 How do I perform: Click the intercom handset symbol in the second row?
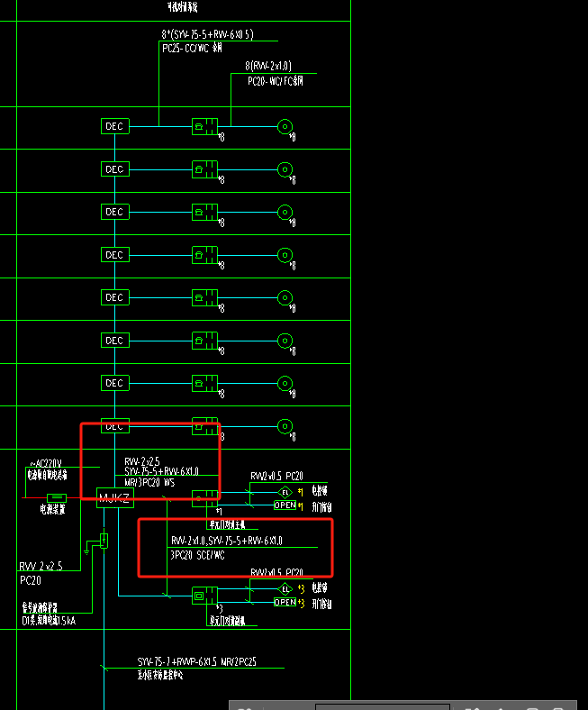pyautogui.click(x=204, y=169)
